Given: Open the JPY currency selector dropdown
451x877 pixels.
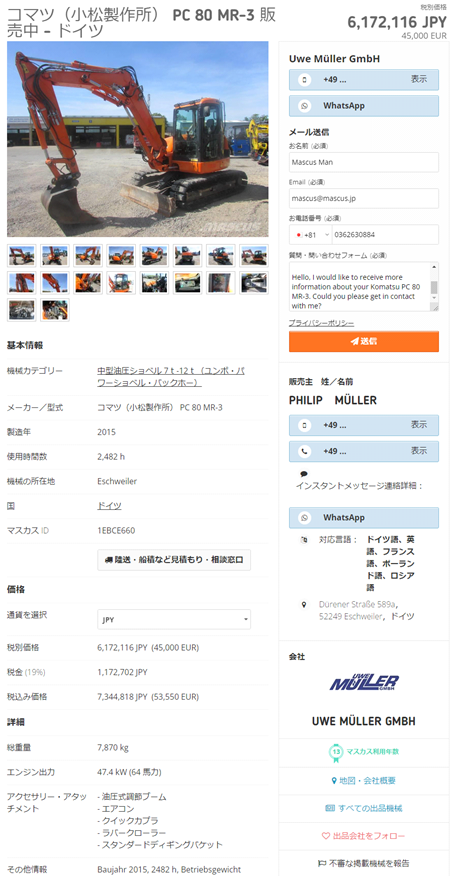Looking at the screenshot, I should (x=174, y=619).
